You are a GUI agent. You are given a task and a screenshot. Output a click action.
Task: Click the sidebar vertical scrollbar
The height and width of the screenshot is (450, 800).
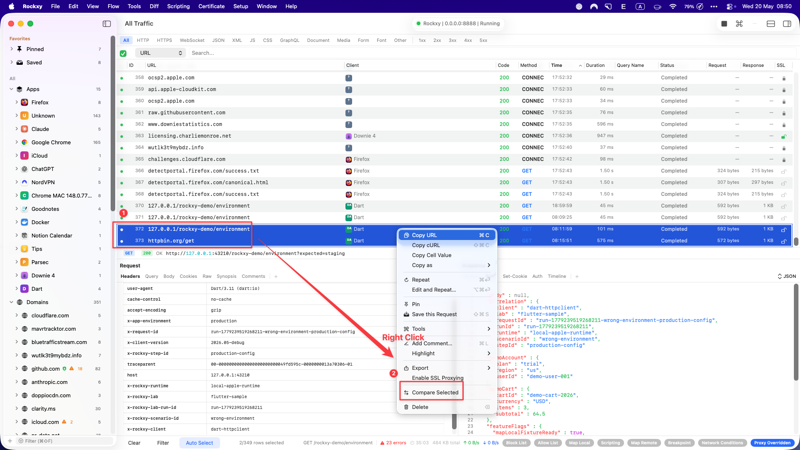pos(113,122)
